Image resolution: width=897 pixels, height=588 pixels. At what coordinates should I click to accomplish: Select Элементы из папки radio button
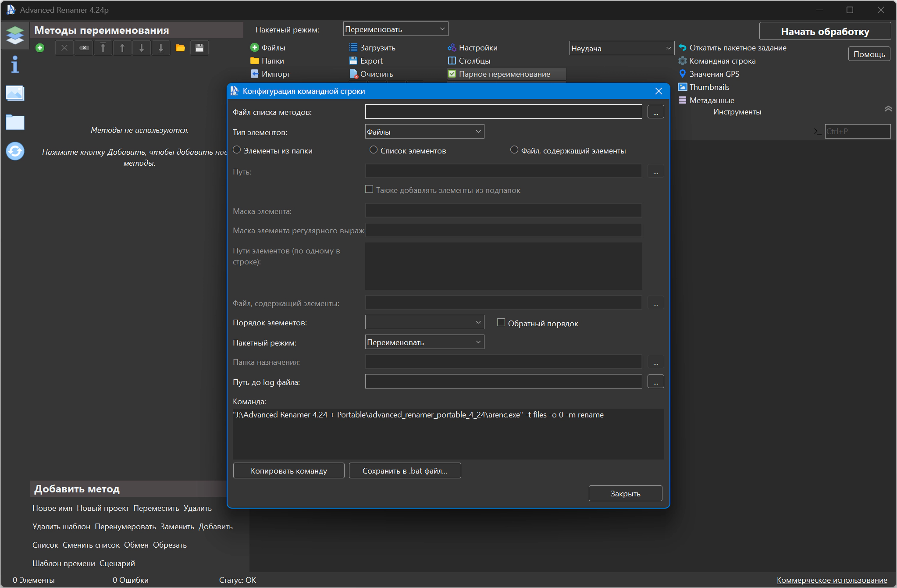237,150
